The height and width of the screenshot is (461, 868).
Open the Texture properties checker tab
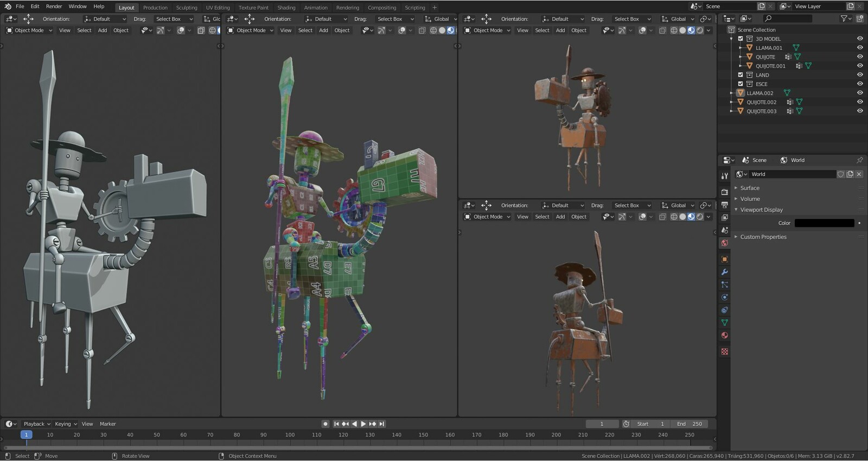point(724,352)
